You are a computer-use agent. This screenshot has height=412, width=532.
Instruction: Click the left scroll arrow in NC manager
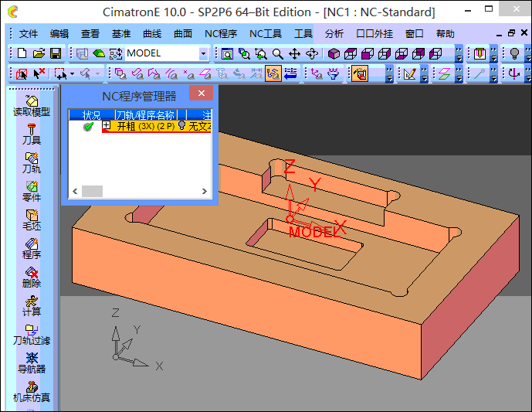click(x=75, y=191)
